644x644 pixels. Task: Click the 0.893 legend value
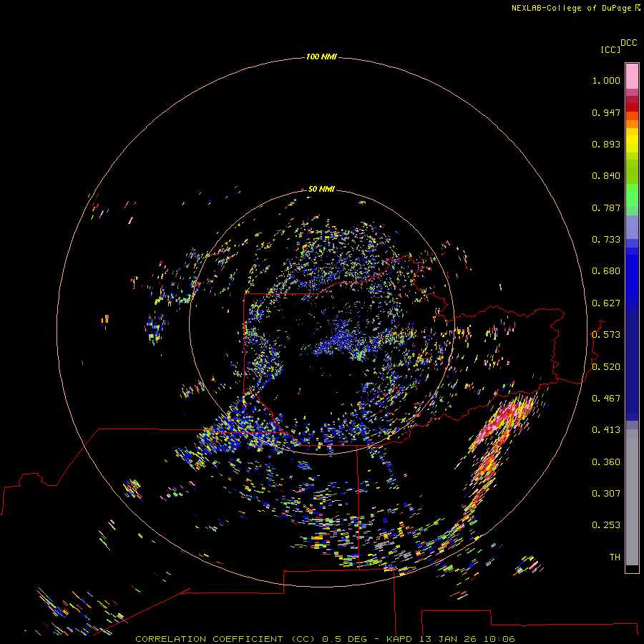606,144
